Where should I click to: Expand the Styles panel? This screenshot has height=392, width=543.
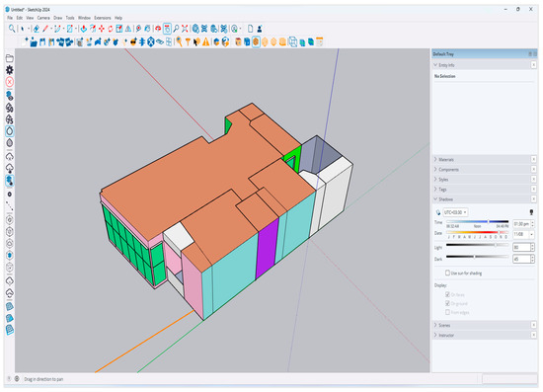[x=436, y=180]
